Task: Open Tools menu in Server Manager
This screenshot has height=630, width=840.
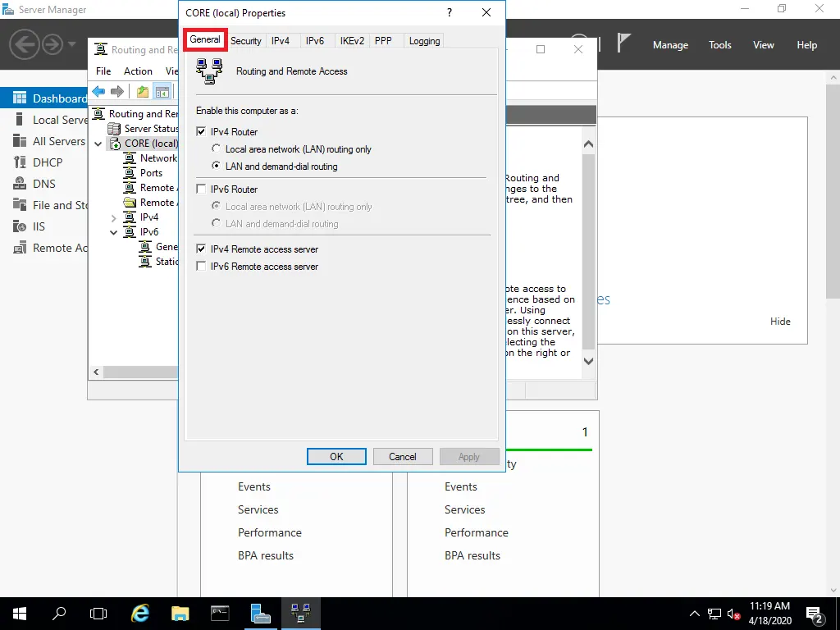Action: coord(720,45)
